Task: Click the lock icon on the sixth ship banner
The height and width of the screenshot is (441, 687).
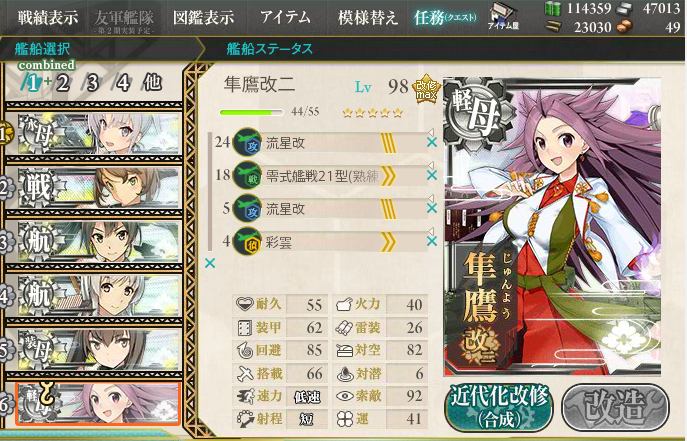Action: (47, 394)
